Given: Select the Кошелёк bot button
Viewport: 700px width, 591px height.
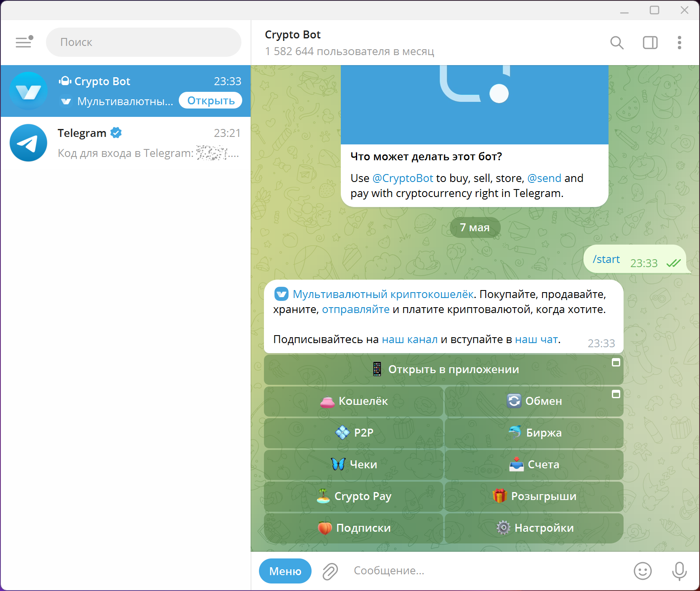Looking at the screenshot, I should [353, 401].
